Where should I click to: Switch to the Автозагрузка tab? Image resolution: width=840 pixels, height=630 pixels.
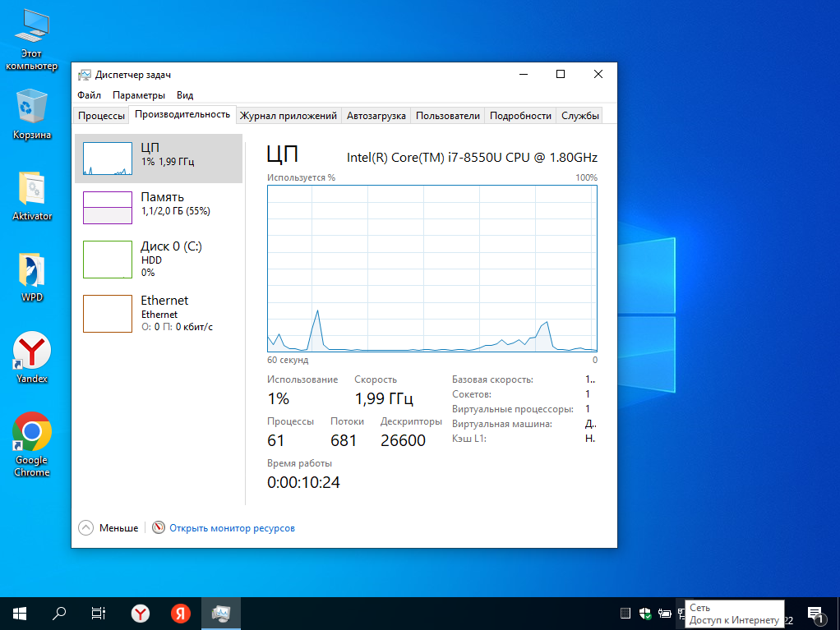point(376,116)
